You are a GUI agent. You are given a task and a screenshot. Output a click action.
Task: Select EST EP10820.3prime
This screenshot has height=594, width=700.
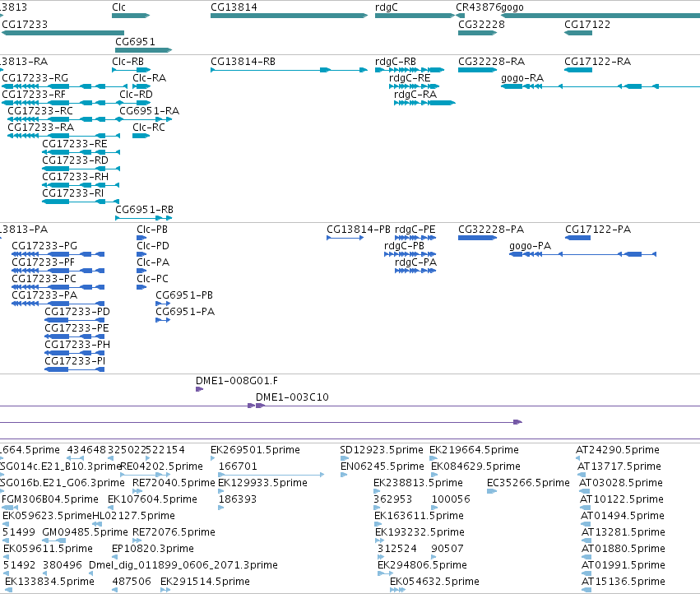click(x=114, y=557)
